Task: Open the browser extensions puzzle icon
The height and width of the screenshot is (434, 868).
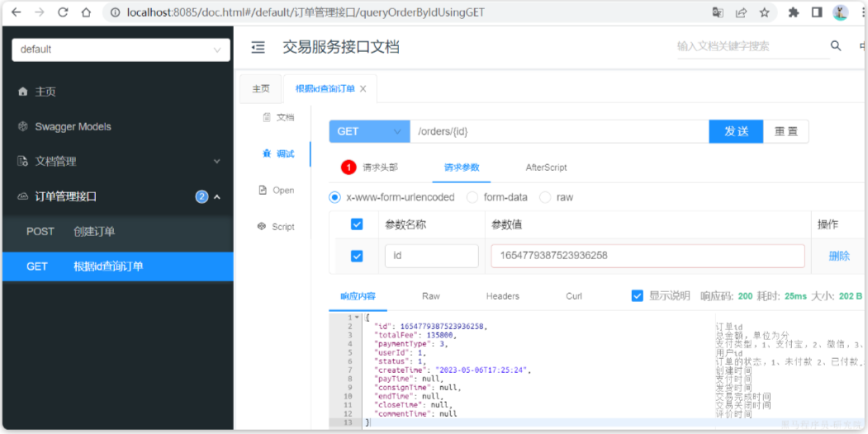Action: coord(794,12)
